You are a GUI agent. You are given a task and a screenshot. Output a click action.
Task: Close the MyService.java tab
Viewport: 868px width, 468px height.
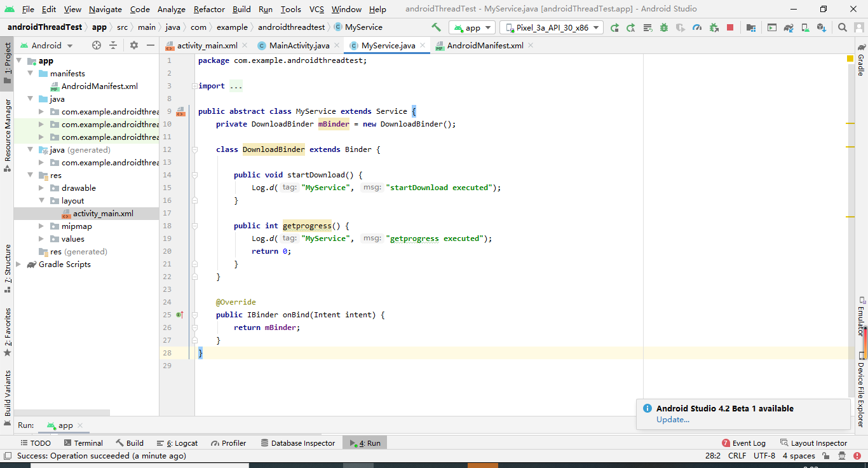point(423,45)
